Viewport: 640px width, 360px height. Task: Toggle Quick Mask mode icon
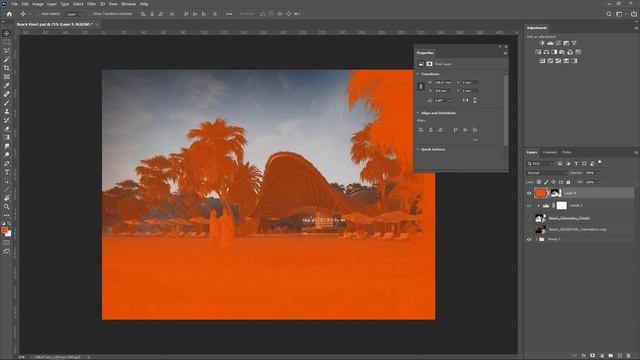[7, 242]
